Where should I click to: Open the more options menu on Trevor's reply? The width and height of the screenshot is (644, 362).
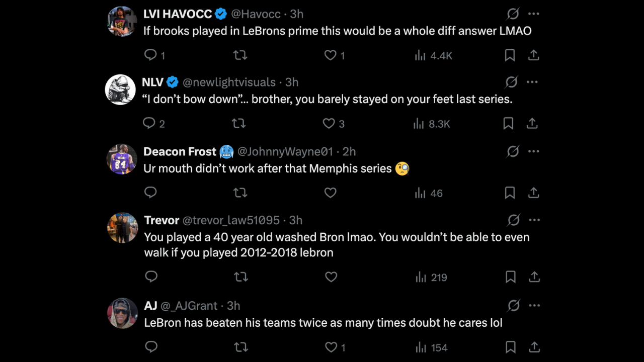(x=535, y=220)
